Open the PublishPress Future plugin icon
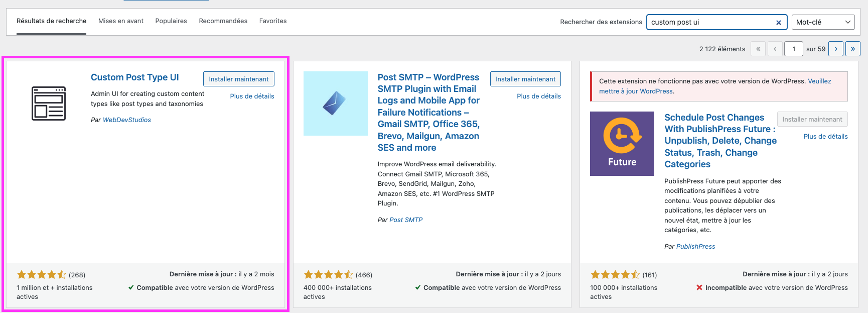 622,144
